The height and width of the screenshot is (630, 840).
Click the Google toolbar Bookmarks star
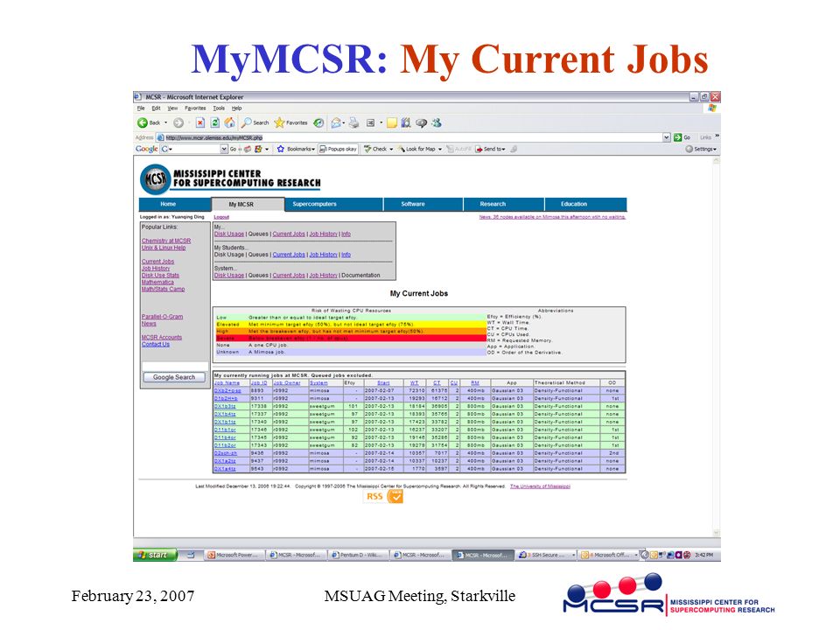(x=281, y=149)
